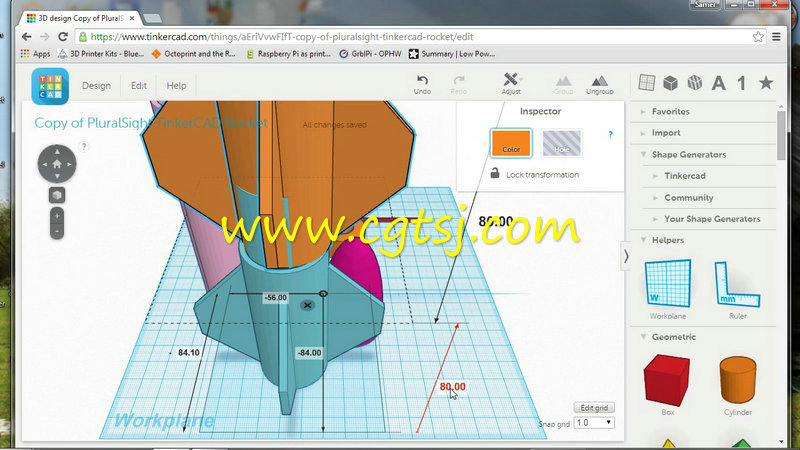Pick the orange Cylinder shape
Viewport: 800px width, 450px height.
tap(738, 380)
